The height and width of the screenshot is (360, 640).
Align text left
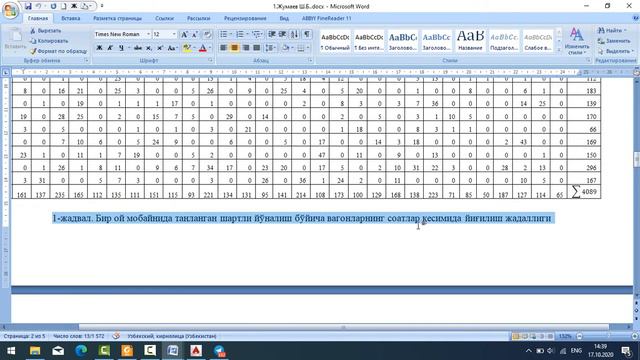[x=223, y=48]
